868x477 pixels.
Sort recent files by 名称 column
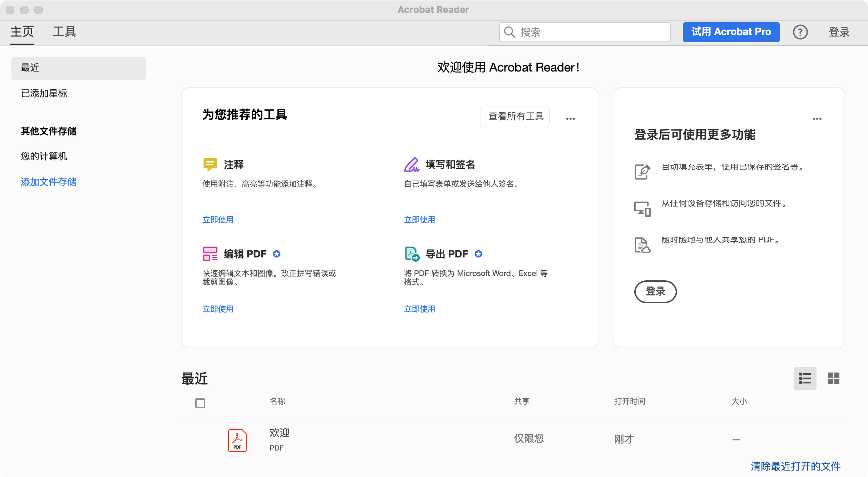[277, 401]
